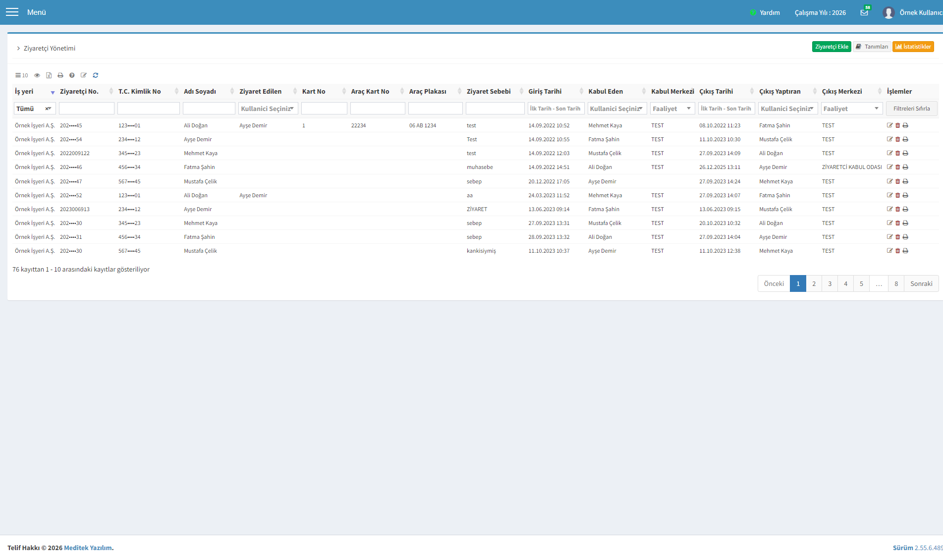The image size is (943, 560).
Task: Open Kabul Merkezi Faaliyet dropdown
Action: [672, 109]
